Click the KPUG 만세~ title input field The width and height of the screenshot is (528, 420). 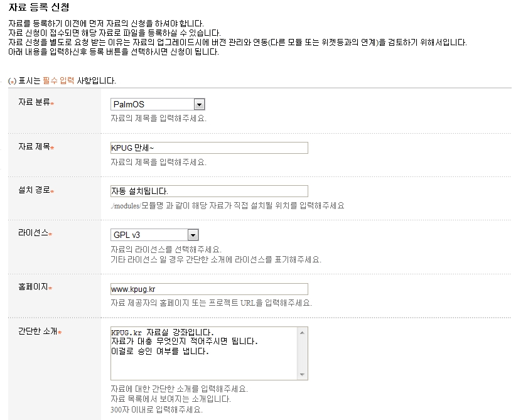[209, 148]
